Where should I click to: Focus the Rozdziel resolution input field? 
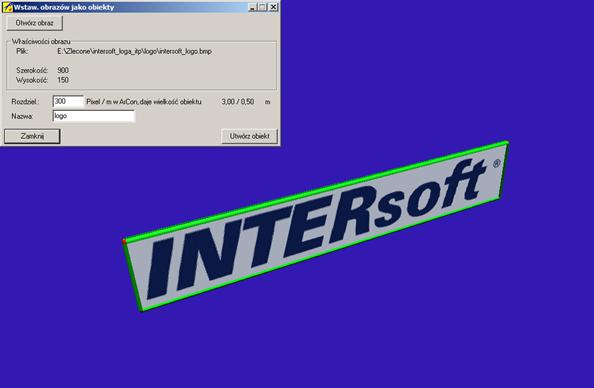click(x=68, y=102)
